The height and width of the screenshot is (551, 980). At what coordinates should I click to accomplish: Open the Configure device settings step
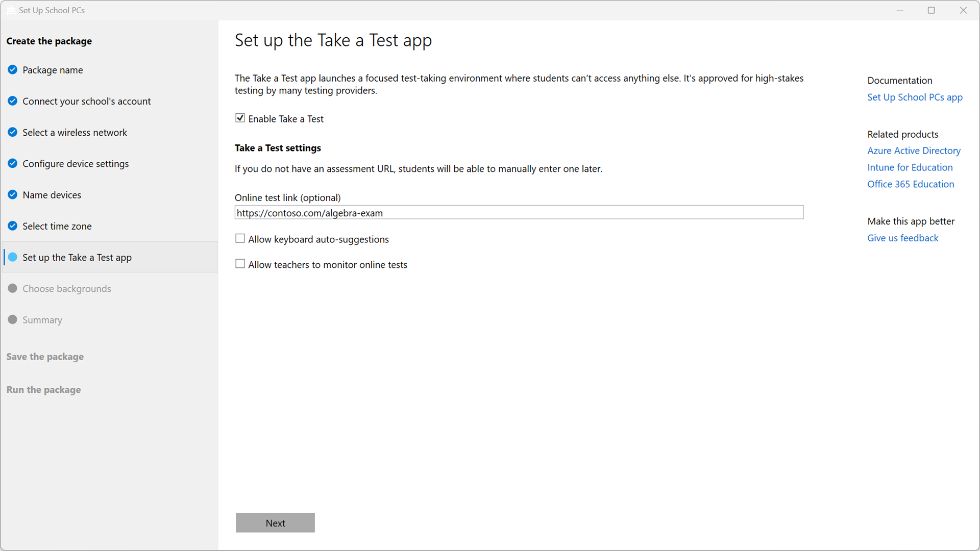point(76,163)
